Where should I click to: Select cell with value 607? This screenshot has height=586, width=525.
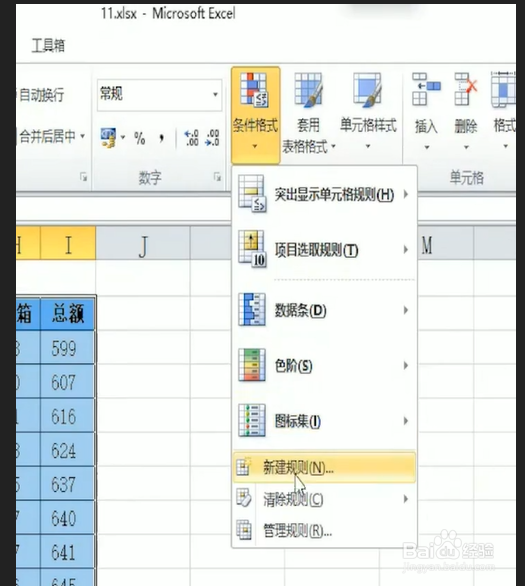click(68, 382)
